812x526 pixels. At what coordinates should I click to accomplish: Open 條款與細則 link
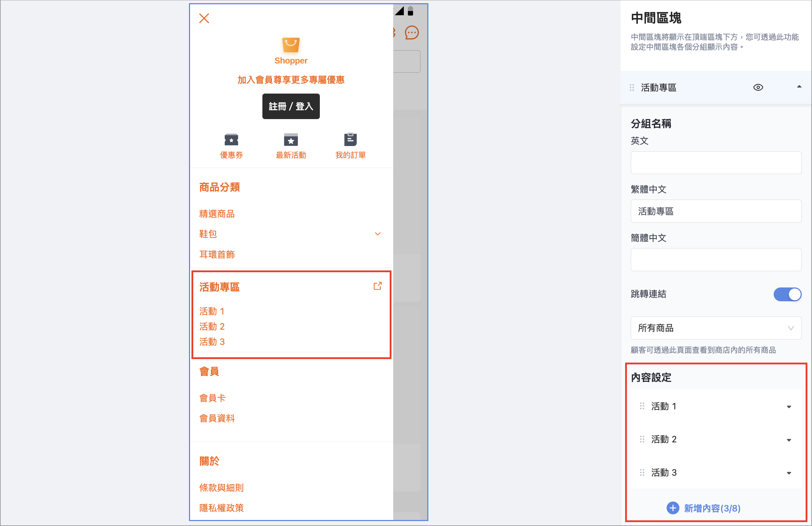(x=222, y=488)
